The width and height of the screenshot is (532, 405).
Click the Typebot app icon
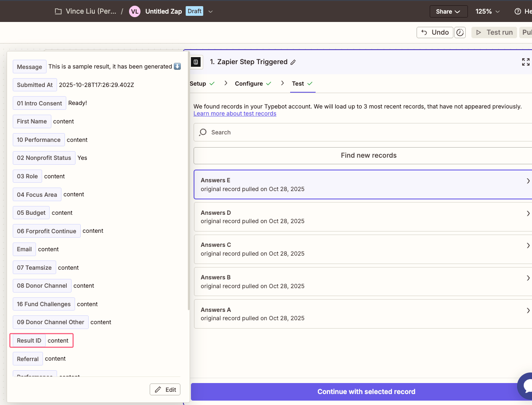point(196,62)
